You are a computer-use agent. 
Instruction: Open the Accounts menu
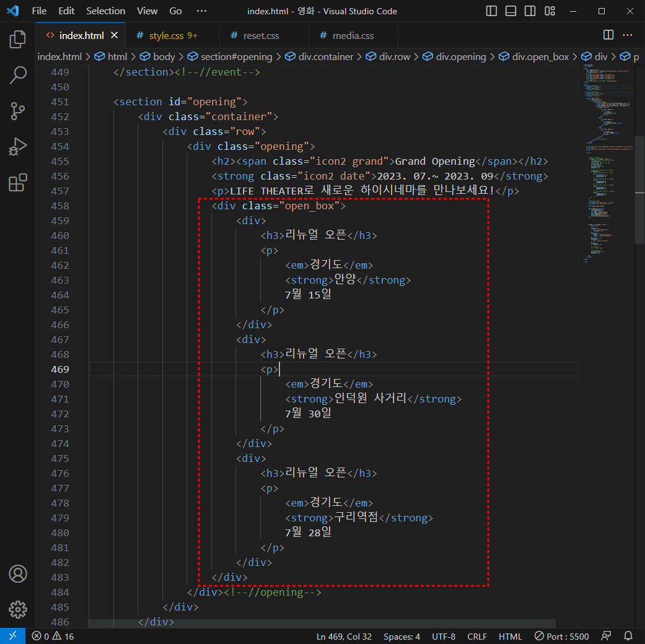[x=18, y=573]
